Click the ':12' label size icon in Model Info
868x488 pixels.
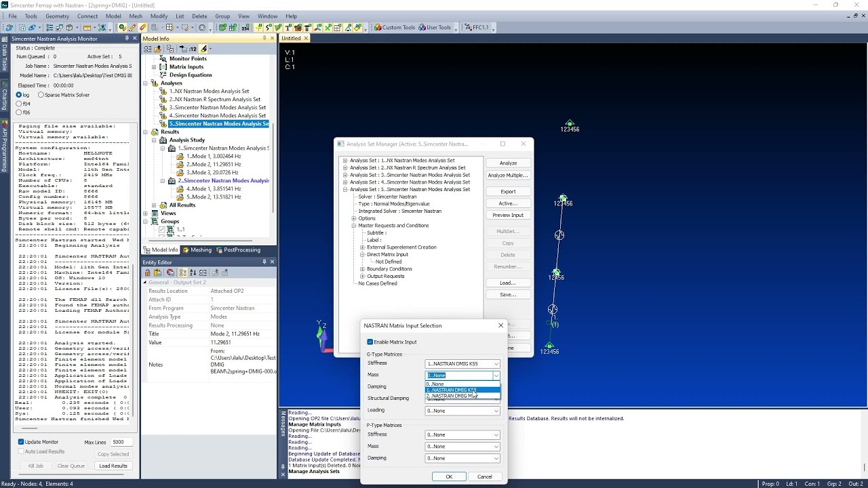192,49
